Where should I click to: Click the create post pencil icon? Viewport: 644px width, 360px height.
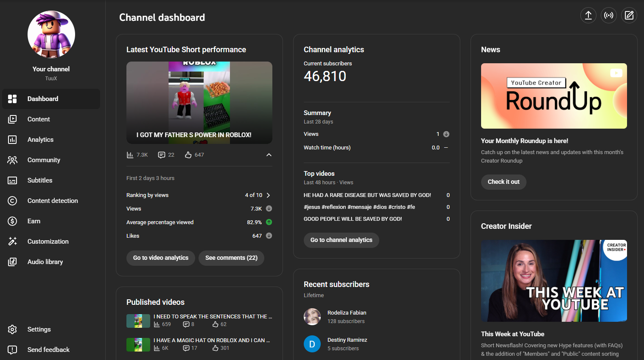[x=629, y=15]
